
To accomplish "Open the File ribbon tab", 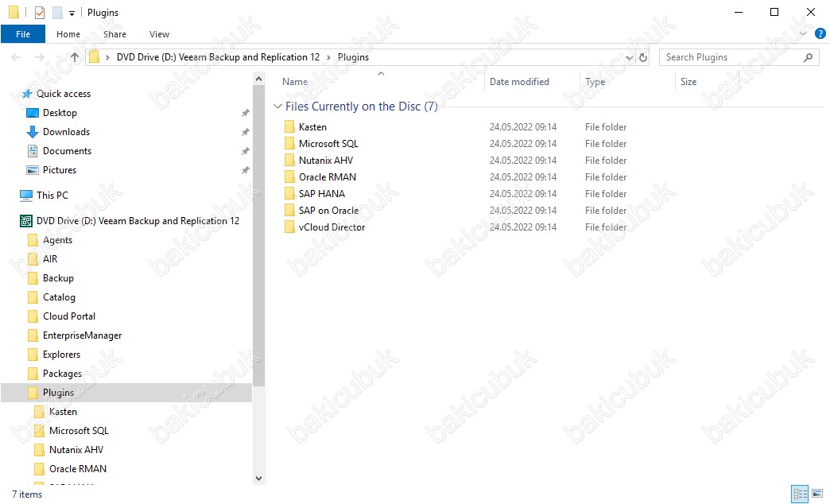I will click(x=23, y=34).
